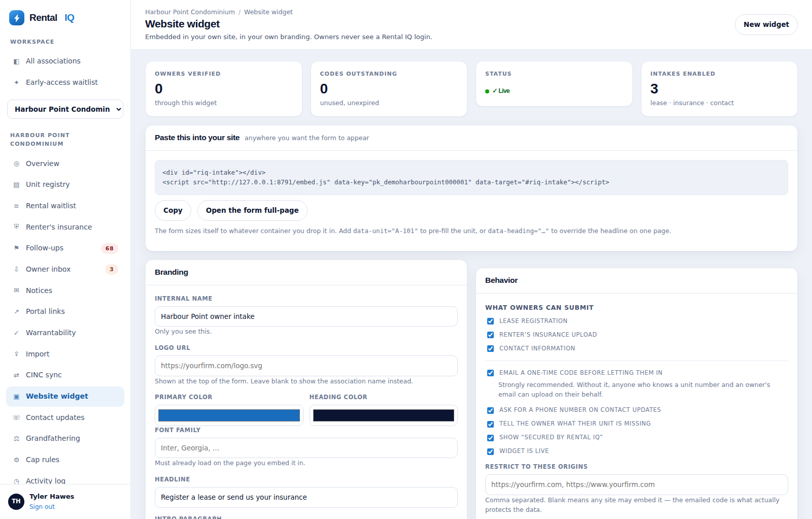Click the New widget button
Image resolution: width=812 pixels, height=519 pixels.
click(x=766, y=24)
